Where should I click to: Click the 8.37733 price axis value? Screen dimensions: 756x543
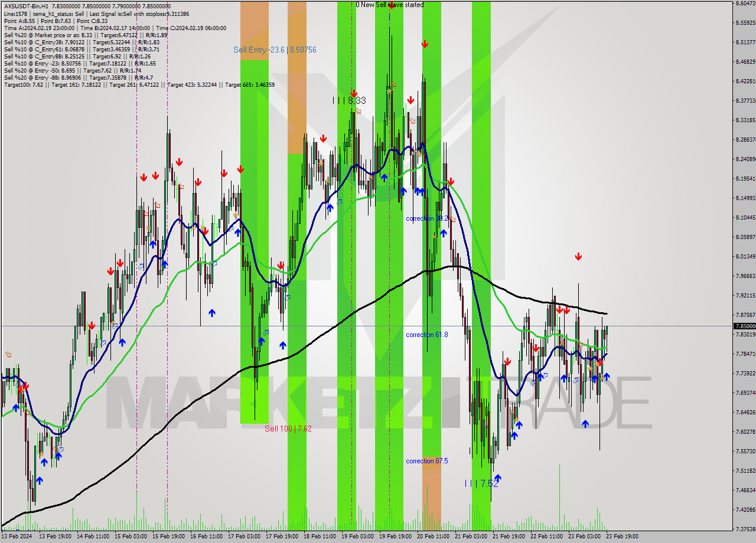coord(745,100)
